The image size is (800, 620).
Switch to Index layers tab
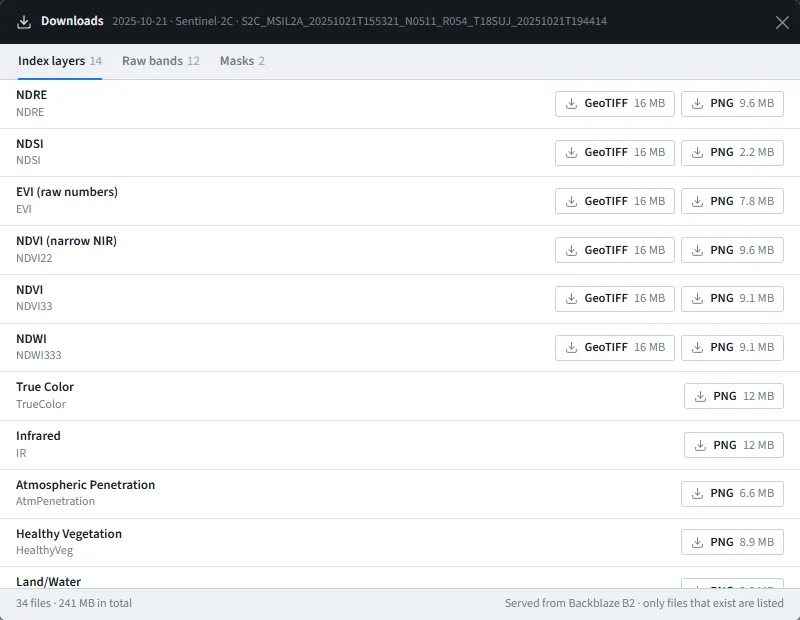pyautogui.click(x=60, y=61)
